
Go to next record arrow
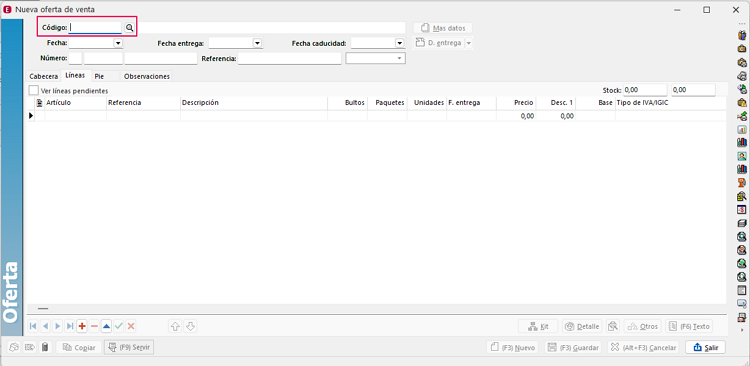58,326
